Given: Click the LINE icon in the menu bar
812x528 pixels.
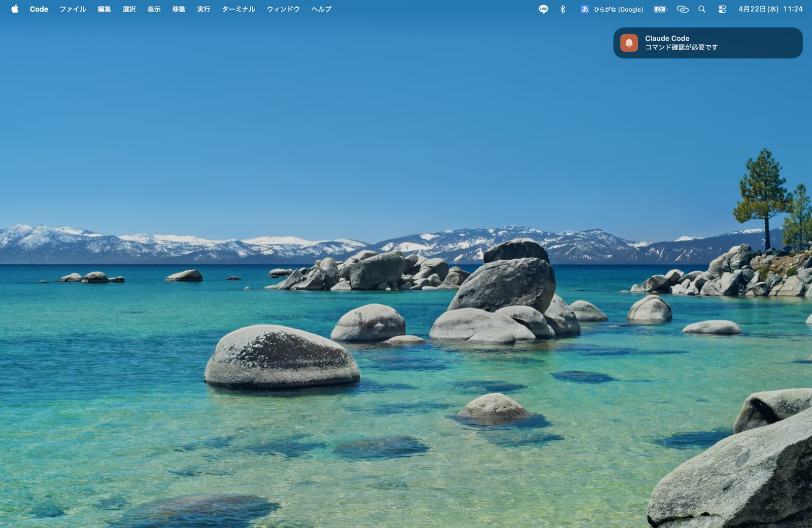Looking at the screenshot, I should [543, 9].
